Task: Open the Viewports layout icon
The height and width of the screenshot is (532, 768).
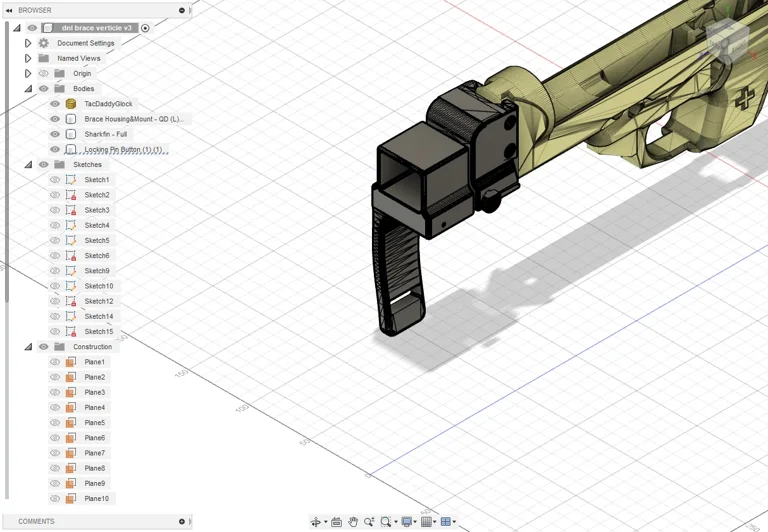Action: click(x=446, y=522)
